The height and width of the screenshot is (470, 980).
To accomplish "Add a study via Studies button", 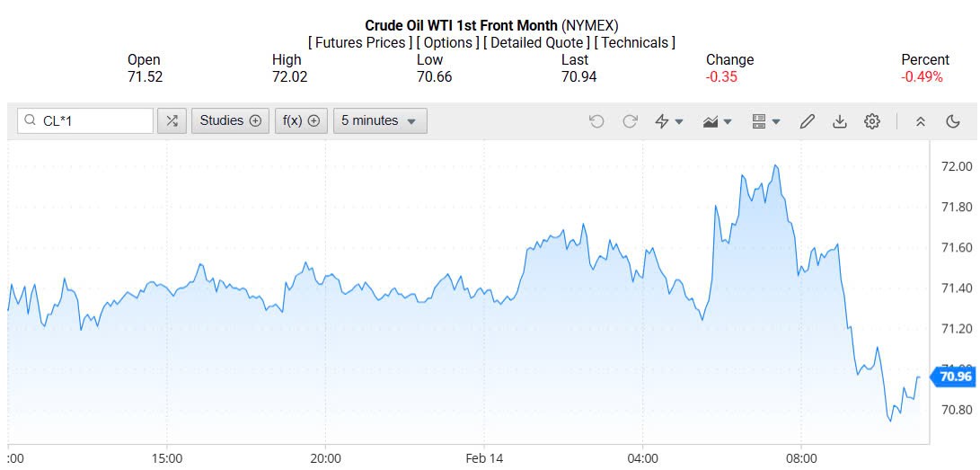I will coord(230,121).
